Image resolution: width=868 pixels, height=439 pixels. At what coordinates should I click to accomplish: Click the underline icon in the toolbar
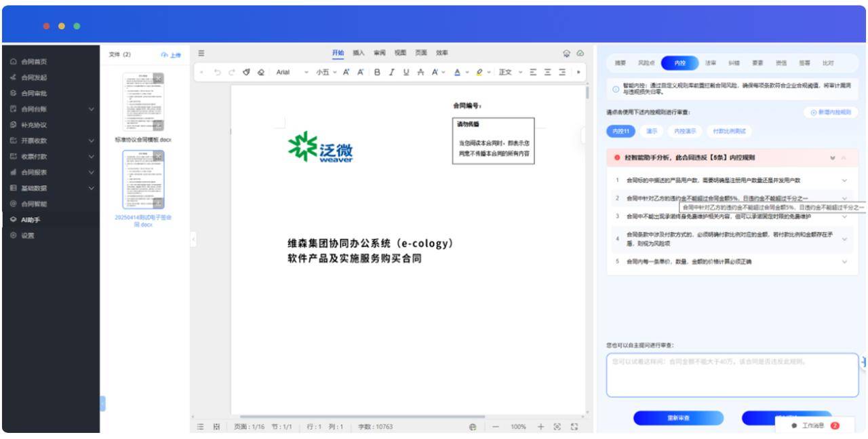pos(406,73)
